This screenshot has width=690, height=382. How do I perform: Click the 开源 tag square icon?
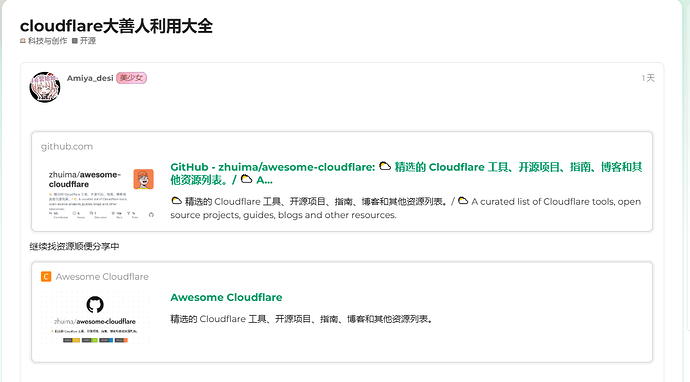click(75, 41)
